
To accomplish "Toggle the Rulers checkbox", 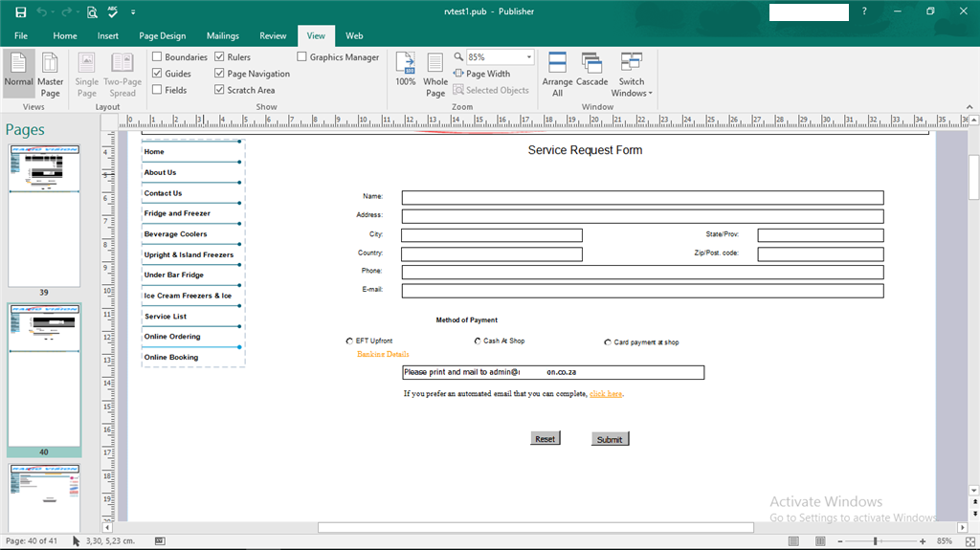I will coord(220,57).
